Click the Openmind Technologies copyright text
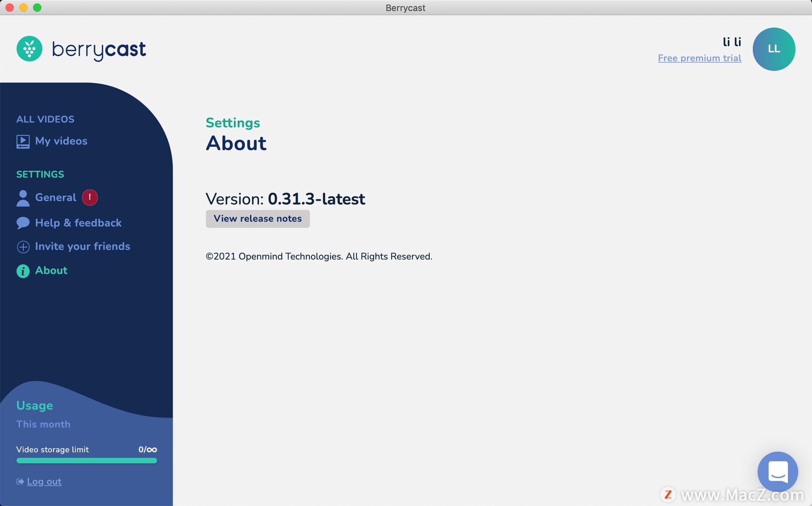 coord(319,257)
